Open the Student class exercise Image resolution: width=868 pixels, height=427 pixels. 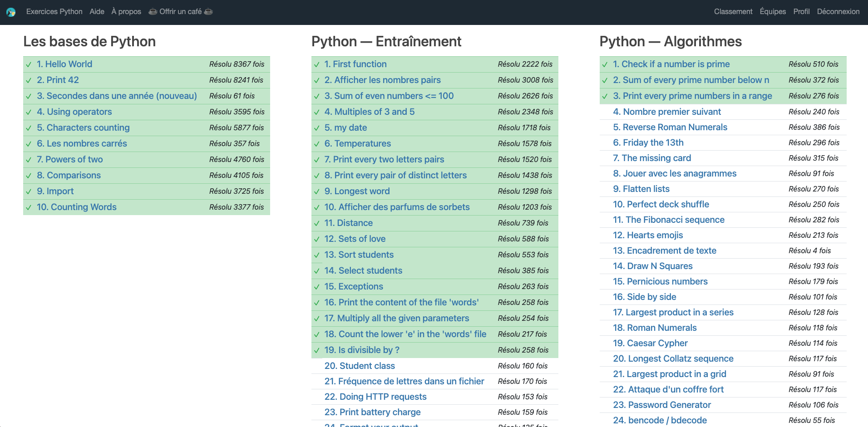point(360,366)
